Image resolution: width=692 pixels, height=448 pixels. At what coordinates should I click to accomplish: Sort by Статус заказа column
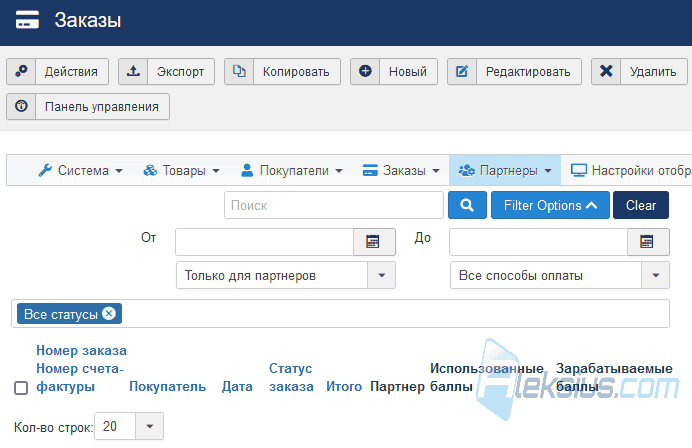pos(291,377)
